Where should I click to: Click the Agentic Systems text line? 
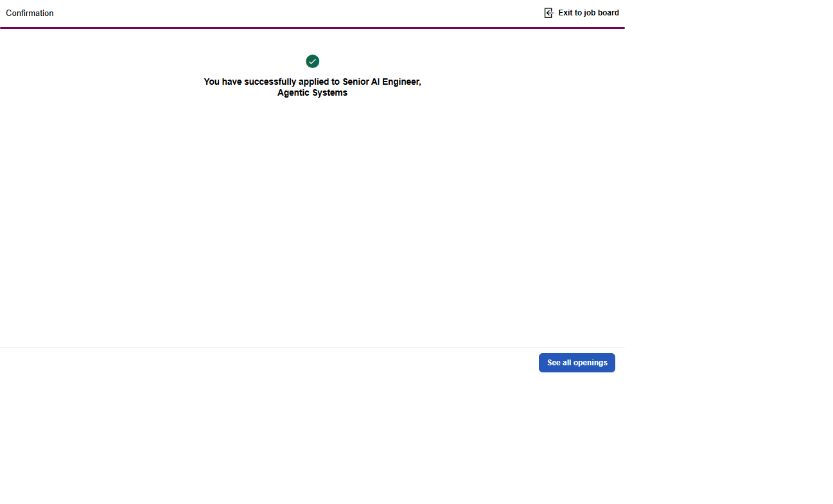[312, 93]
